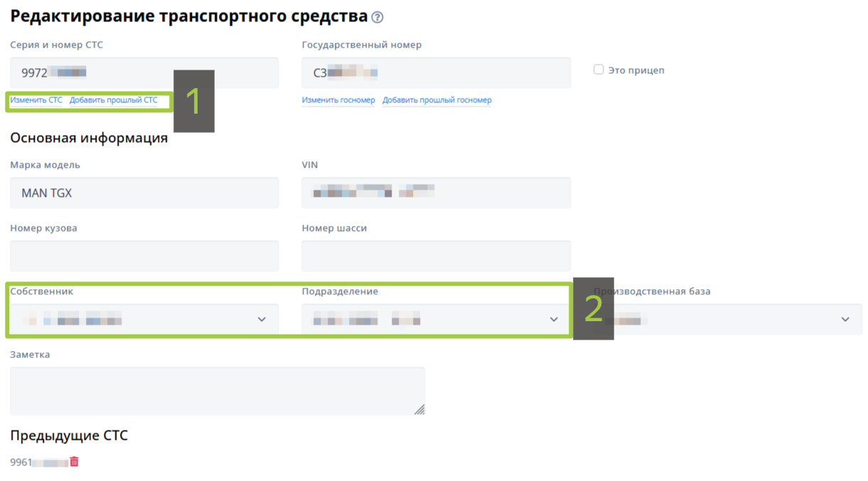Image resolution: width=868 pixels, height=481 pixels.
Task: Select the Номер кузова input field
Action: 144,256
